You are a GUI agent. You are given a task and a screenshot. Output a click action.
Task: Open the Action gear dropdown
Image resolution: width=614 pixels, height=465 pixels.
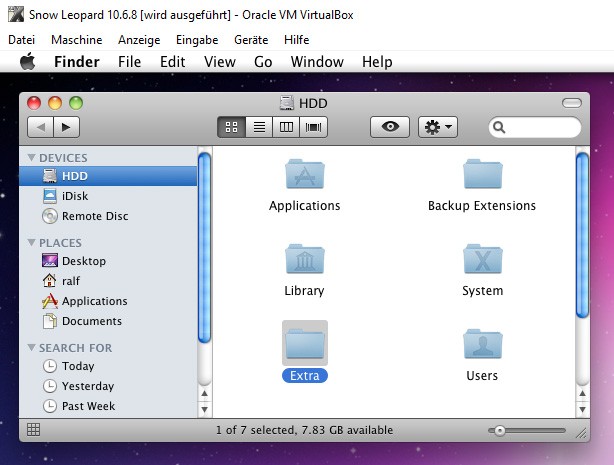pyautogui.click(x=438, y=127)
